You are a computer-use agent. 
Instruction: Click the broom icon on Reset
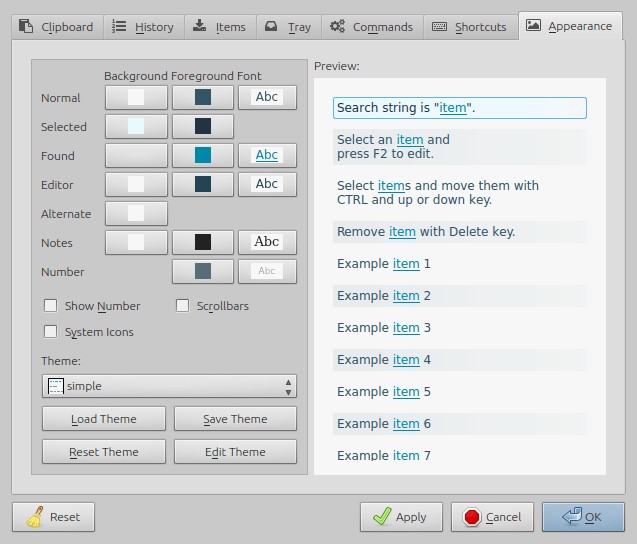pos(34,517)
